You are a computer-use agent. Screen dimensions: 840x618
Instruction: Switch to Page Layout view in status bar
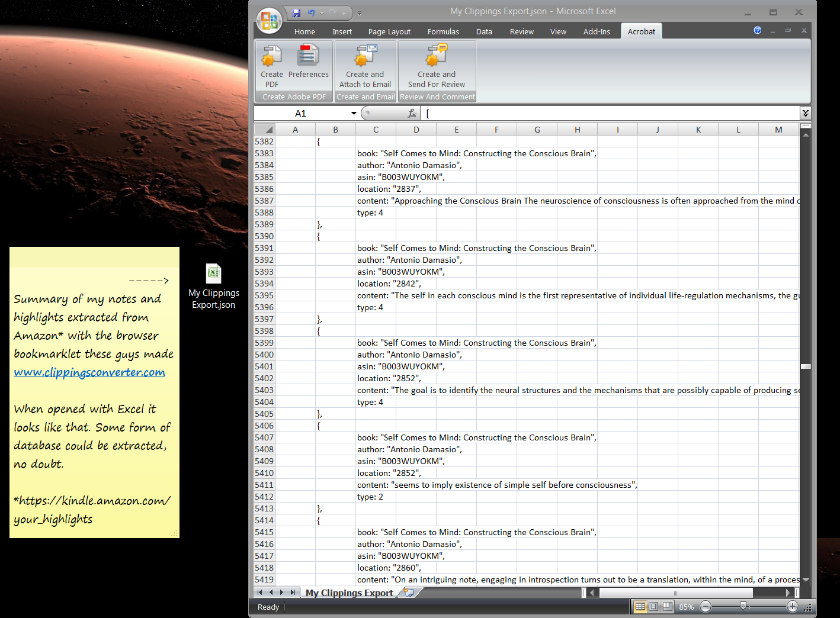[x=653, y=607]
